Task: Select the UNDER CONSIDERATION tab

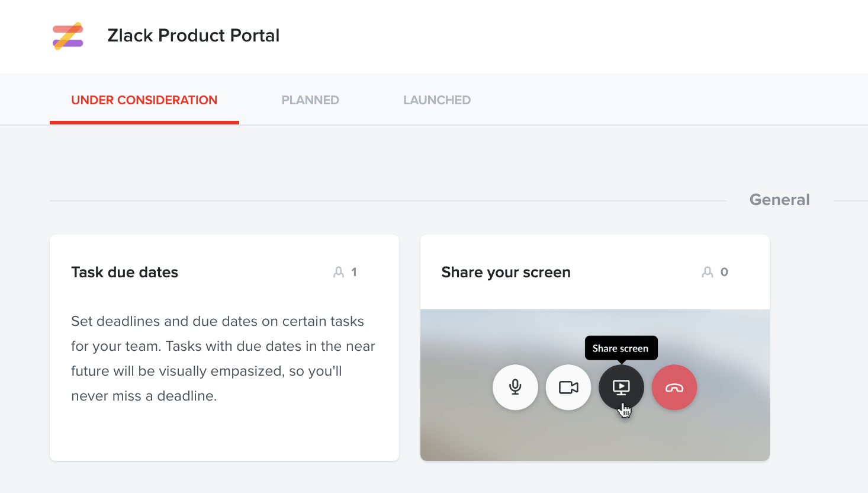Action: point(144,100)
